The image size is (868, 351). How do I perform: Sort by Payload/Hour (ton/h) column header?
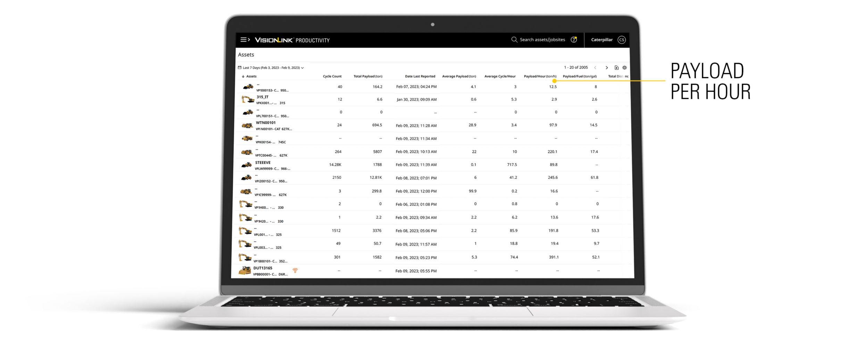click(540, 76)
